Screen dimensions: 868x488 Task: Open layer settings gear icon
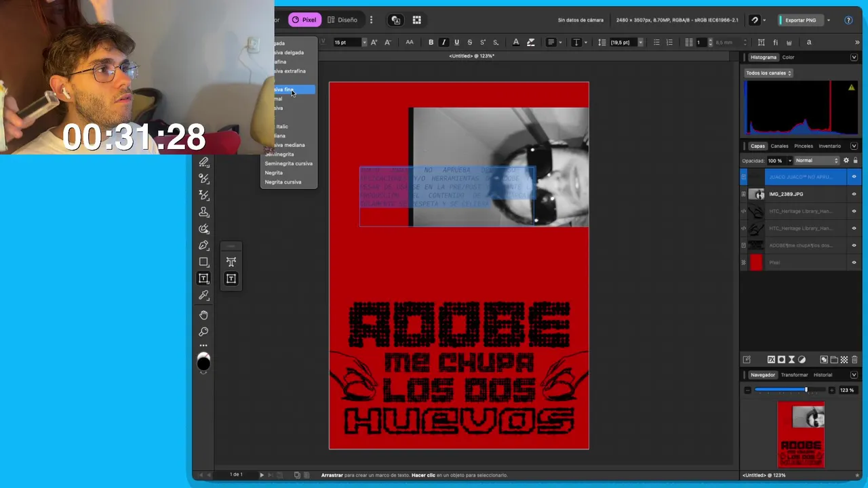coord(846,161)
